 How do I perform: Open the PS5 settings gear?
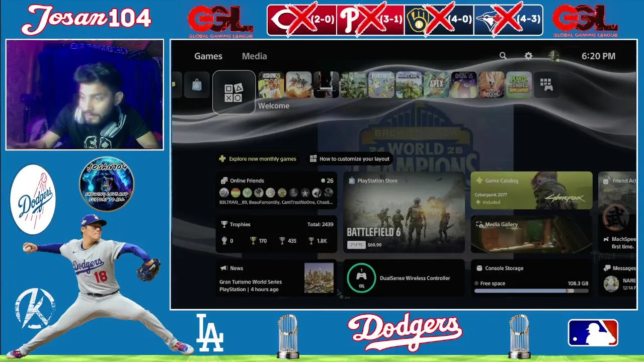pos(528,56)
